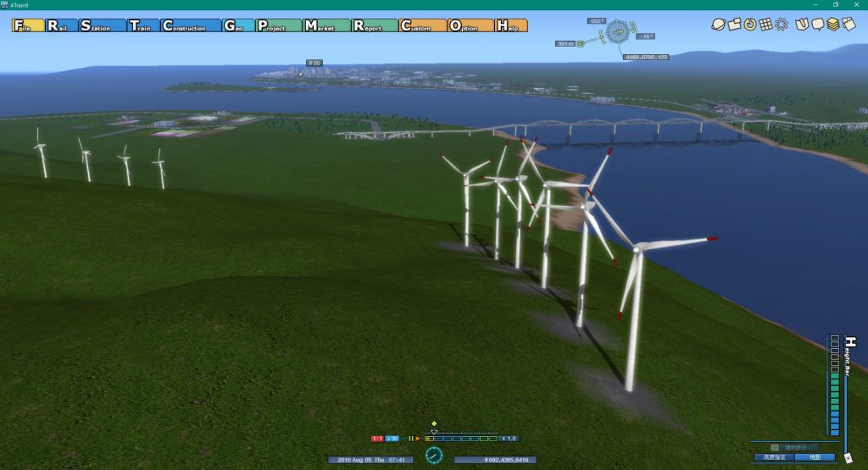This screenshot has width=868, height=470.
Task: Open the Project menu
Action: (x=279, y=25)
